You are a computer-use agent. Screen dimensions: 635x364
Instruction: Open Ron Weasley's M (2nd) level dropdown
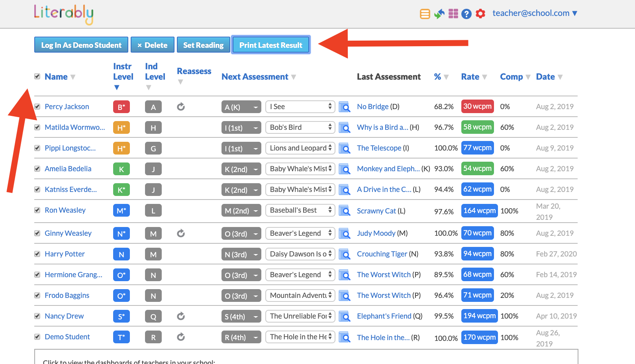click(x=241, y=210)
